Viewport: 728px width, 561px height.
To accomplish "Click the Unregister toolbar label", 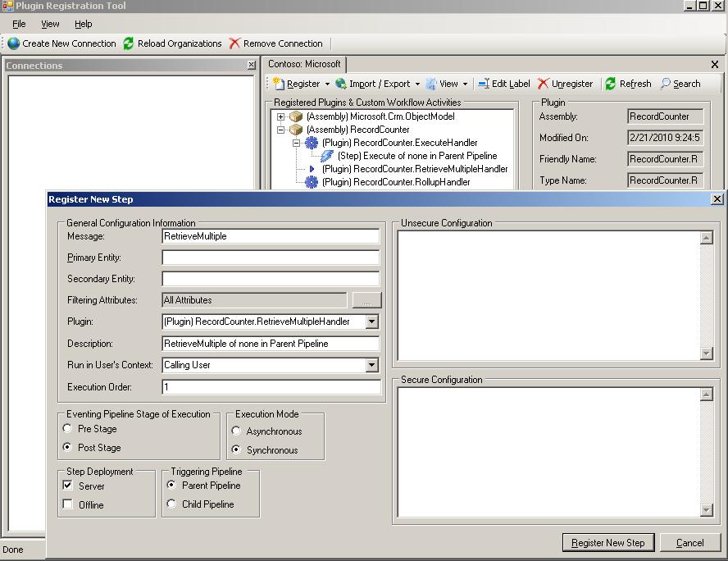I will click(x=572, y=84).
